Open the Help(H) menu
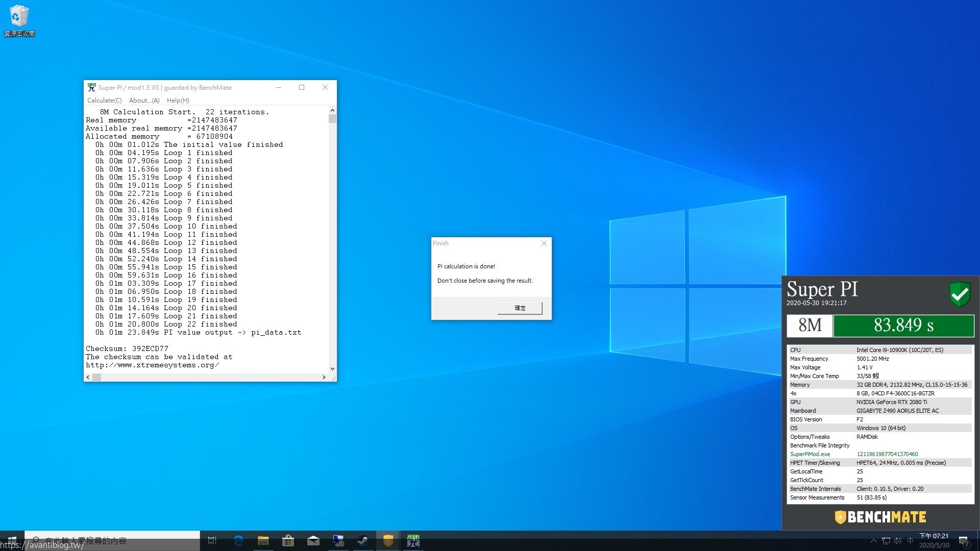 point(178,101)
